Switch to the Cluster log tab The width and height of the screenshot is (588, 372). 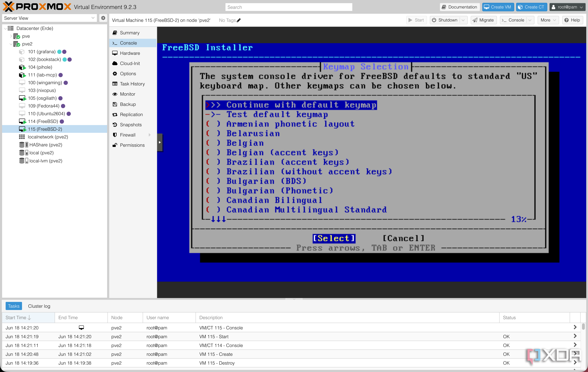click(x=39, y=306)
